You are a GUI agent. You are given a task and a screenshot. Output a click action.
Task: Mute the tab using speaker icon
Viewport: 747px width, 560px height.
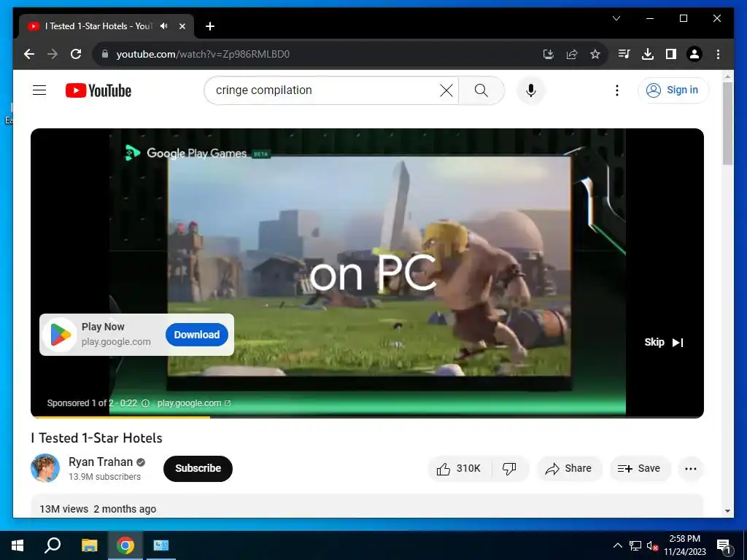[164, 26]
